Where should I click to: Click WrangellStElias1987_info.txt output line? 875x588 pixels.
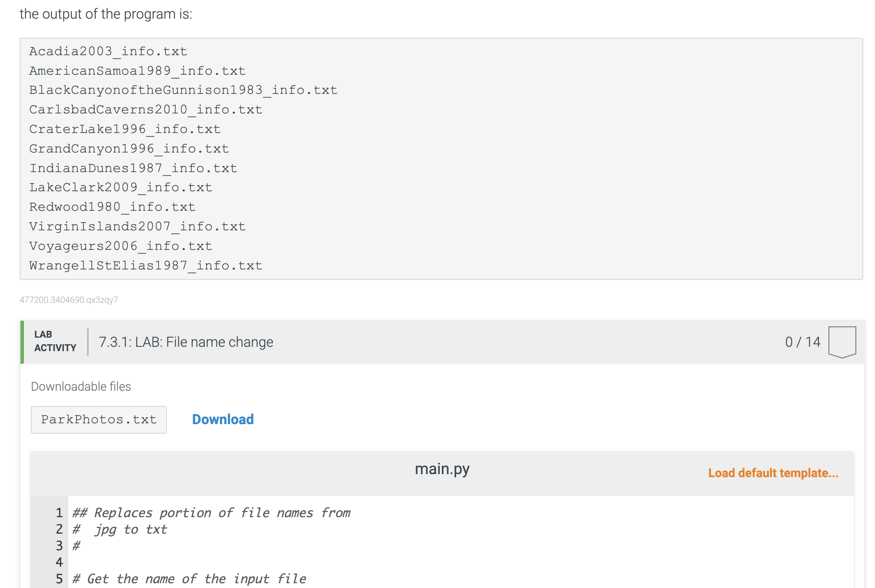tap(146, 266)
